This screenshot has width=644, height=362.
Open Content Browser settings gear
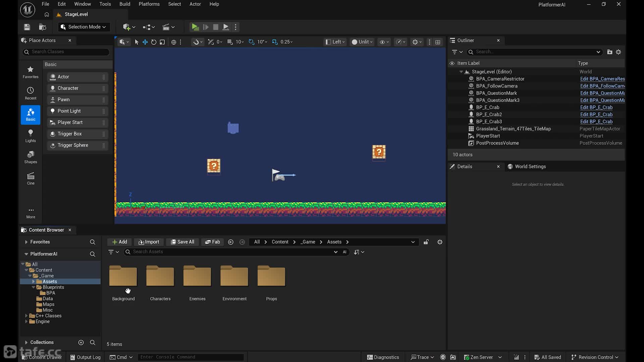pyautogui.click(x=440, y=242)
